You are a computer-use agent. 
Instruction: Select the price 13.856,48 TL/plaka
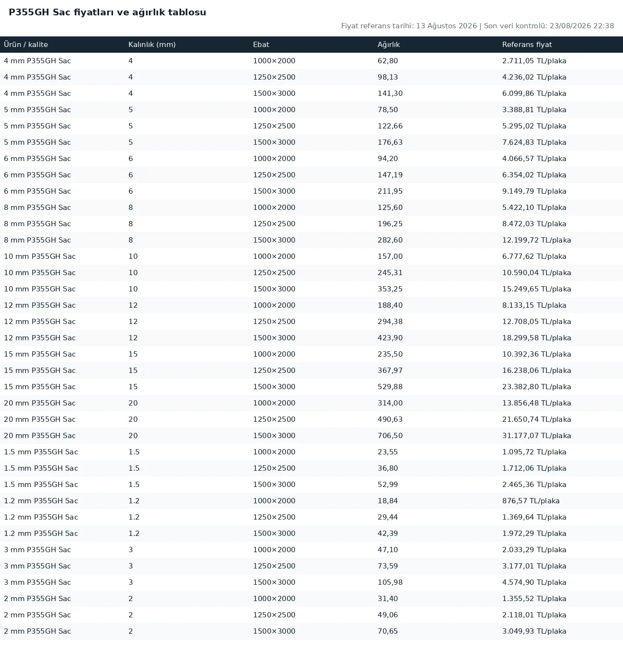pos(537,403)
